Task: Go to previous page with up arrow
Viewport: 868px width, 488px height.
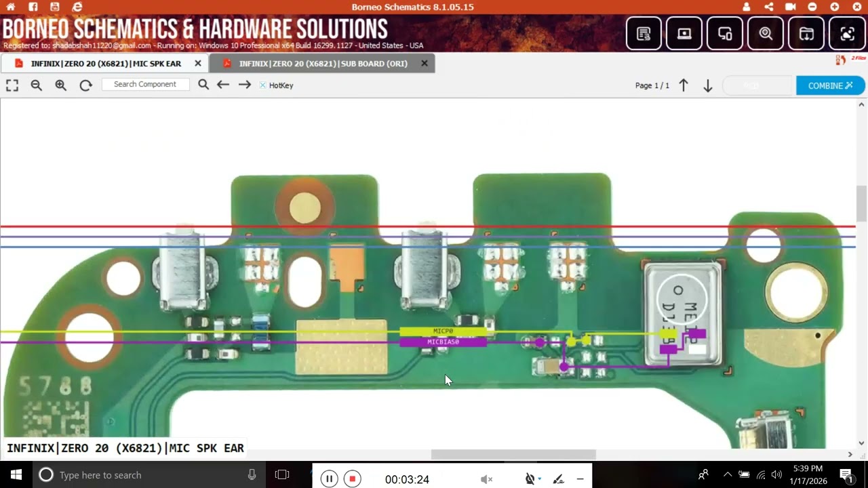Action: (684, 85)
